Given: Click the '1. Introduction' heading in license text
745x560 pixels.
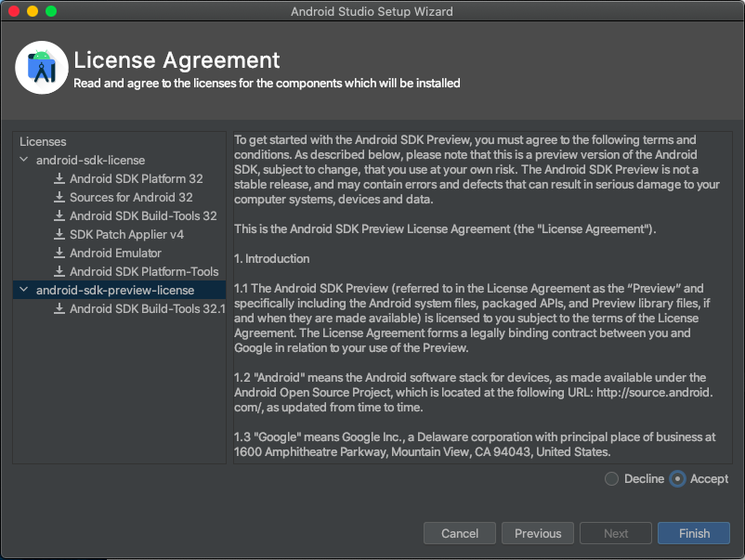Looking at the screenshot, I should pos(272,258).
